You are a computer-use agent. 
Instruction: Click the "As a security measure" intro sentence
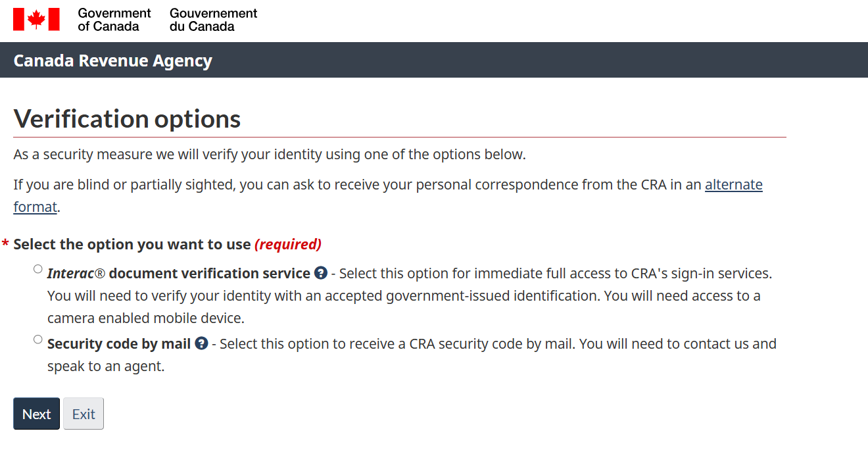270,155
